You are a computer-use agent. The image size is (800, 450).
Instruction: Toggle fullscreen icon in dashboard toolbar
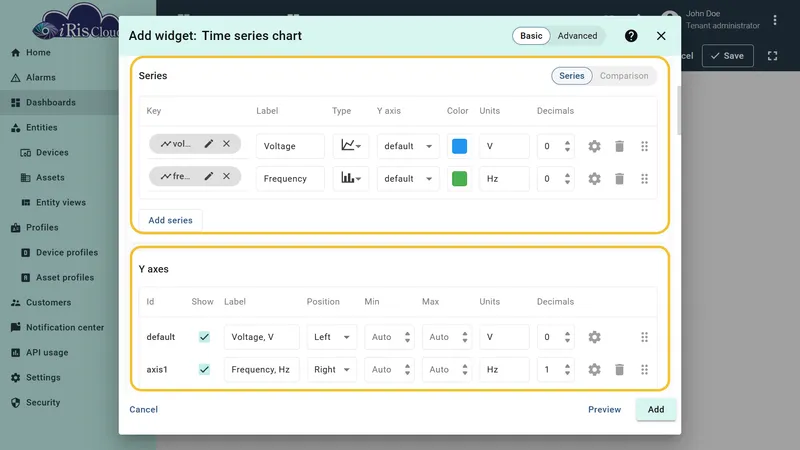[772, 56]
